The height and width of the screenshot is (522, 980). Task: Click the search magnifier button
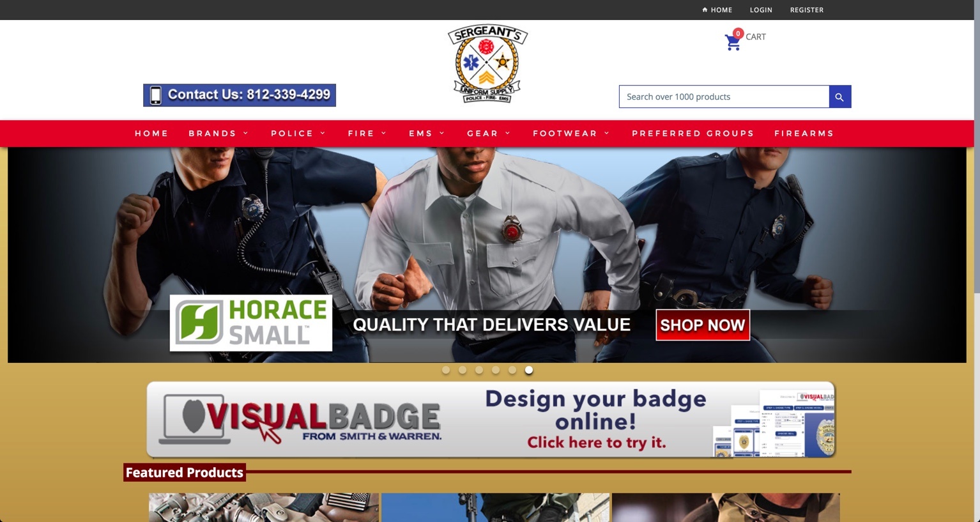[839, 97]
